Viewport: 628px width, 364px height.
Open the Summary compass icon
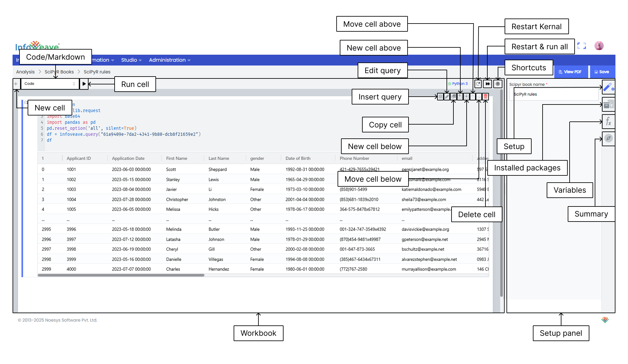click(x=608, y=138)
